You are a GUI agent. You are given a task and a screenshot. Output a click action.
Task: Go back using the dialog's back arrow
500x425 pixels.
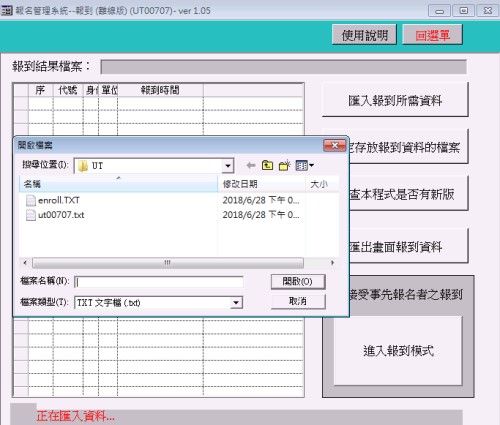(x=251, y=165)
